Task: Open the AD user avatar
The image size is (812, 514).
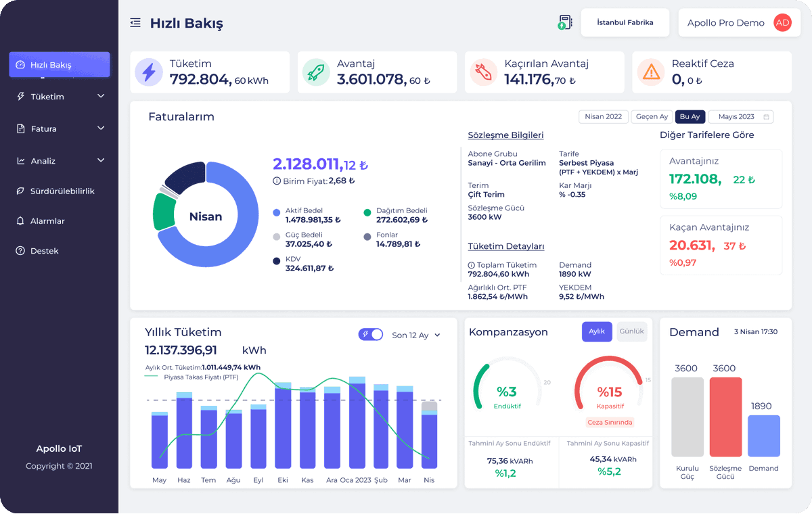Action: tap(783, 22)
